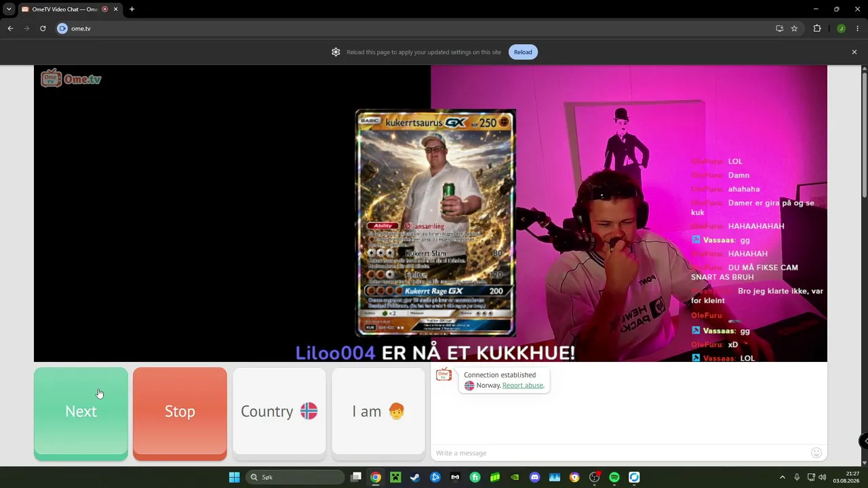
Task: Open the 'I am' gender selector
Action: point(378,411)
